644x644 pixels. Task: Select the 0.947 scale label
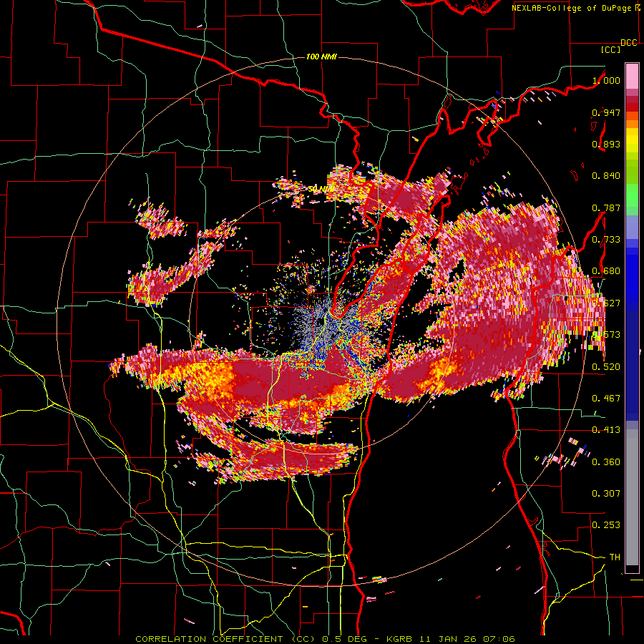pyautogui.click(x=606, y=112)
